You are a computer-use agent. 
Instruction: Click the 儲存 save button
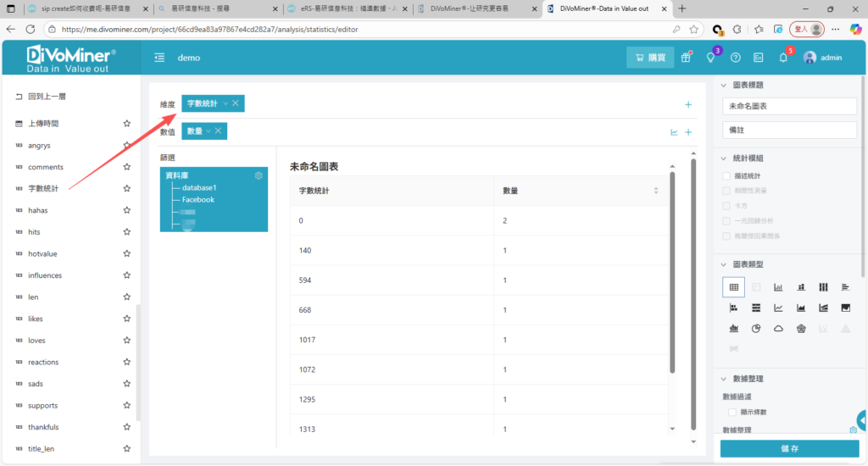point(789,448)
